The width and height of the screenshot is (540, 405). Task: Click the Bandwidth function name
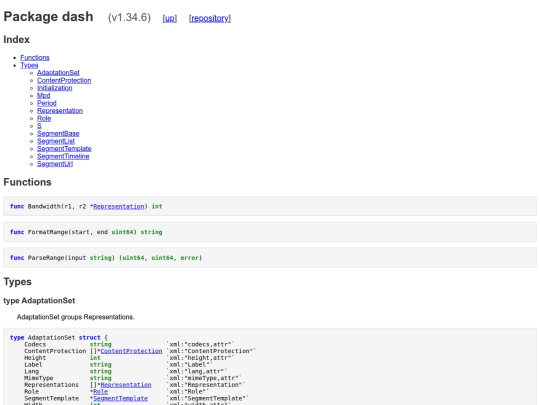[x=44, y=206]
